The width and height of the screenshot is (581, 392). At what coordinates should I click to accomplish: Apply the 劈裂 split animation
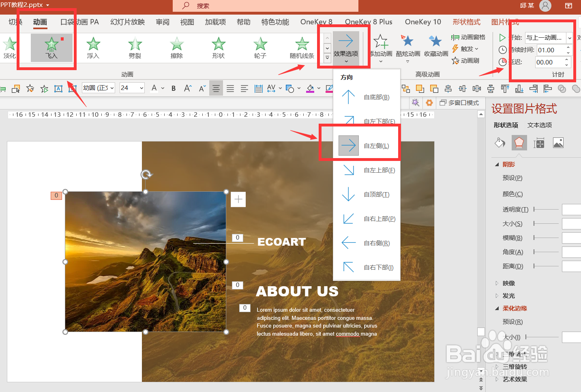click(x=135, y=47)
